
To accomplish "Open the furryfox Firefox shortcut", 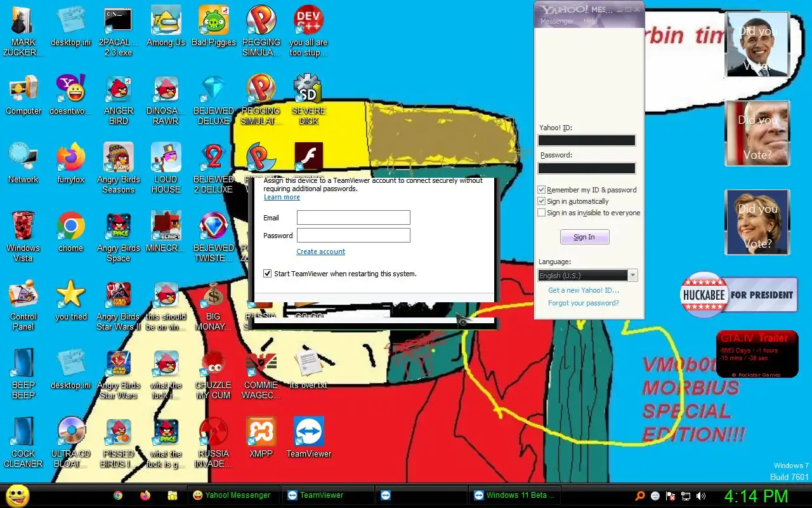I will (x=71, y=164).
